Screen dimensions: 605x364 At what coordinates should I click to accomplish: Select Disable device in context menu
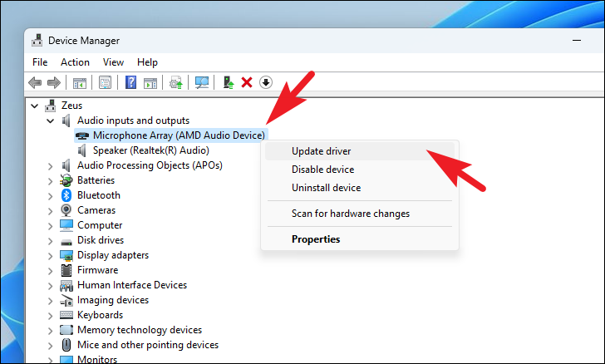322,170
